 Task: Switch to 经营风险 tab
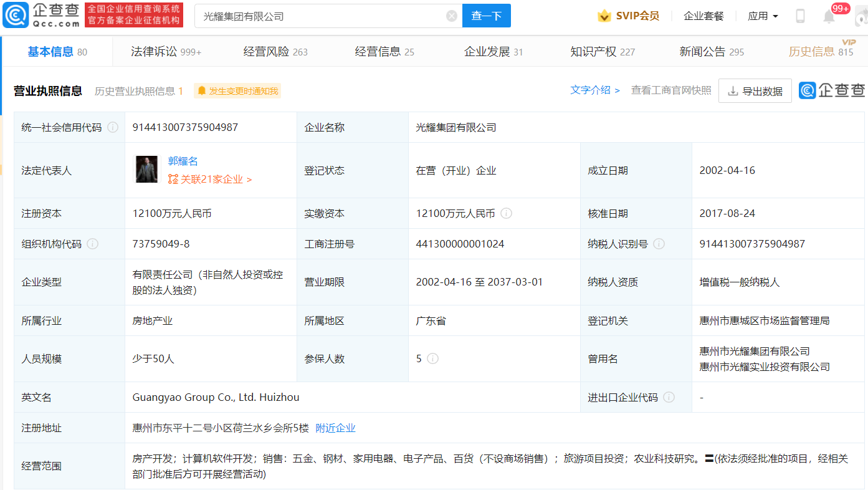275,52
